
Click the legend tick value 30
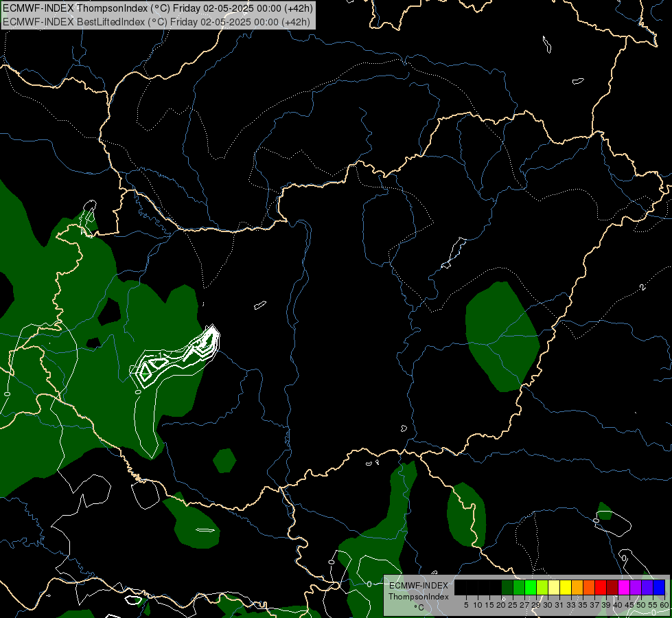click(x=548, y=605)
